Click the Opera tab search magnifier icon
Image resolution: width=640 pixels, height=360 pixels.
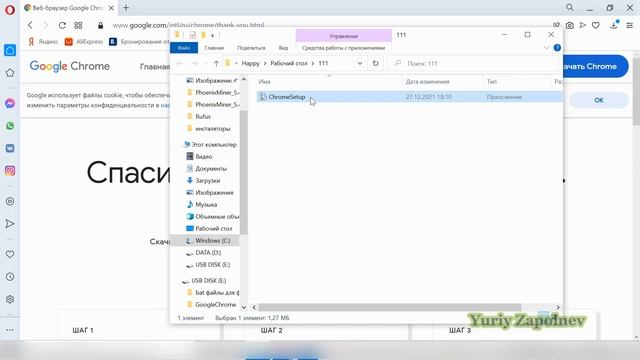[570, 7]
